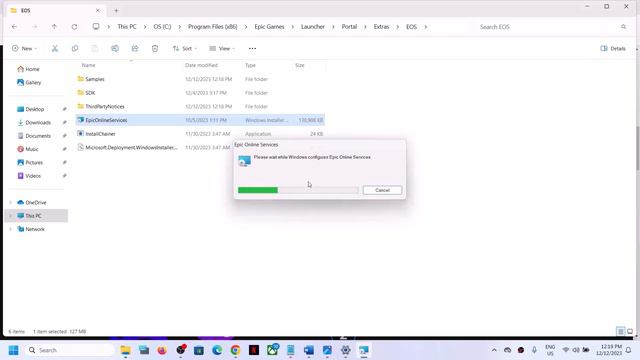Open the See more ellipsis menu
The width and height of the screenshot is (640, 360).
point(252,49)
